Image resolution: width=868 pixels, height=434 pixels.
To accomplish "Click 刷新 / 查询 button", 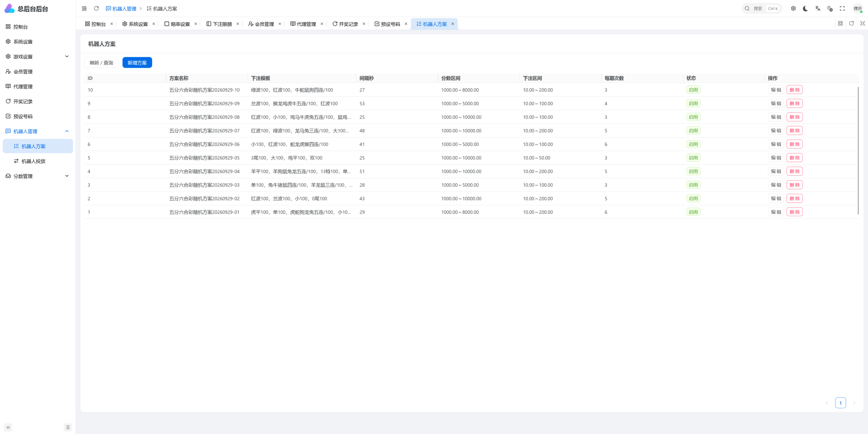I will [x=101, y=63].
